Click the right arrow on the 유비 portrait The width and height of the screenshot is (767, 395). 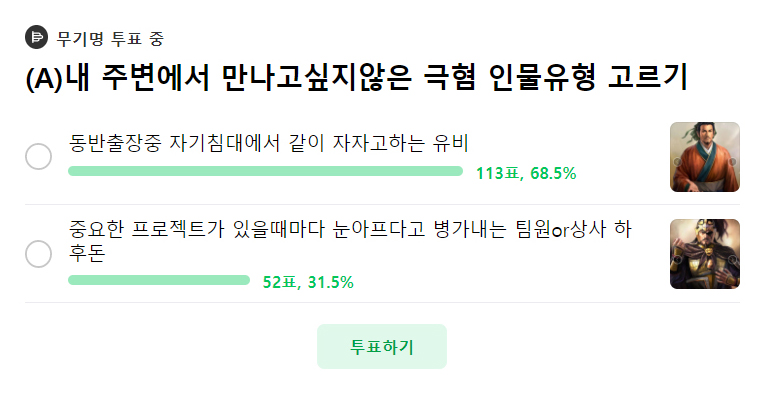pyautogui.click(x=733, y=162)
